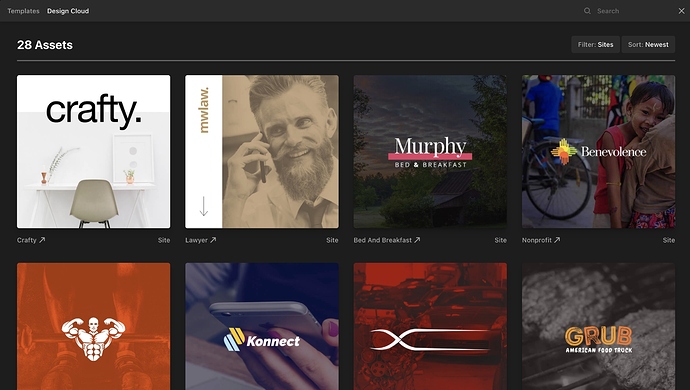Choose the Konnect site thumbnail
690x390 pixels.
tap(262, 326)
